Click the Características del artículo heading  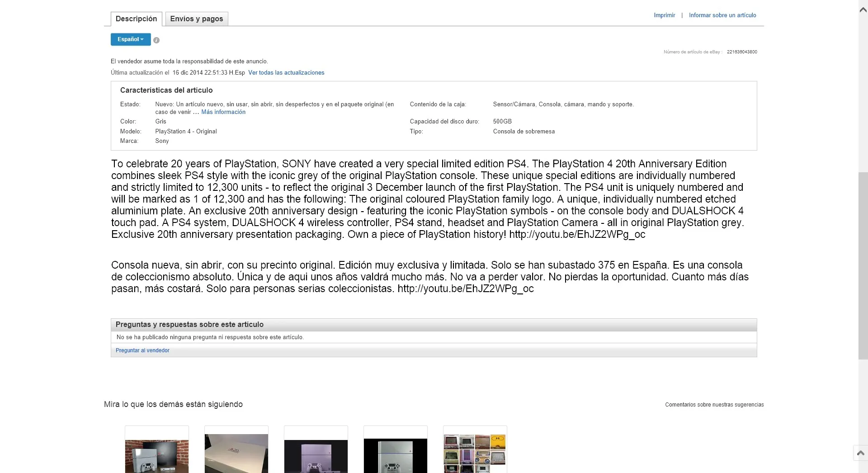(x=166, y=90)
